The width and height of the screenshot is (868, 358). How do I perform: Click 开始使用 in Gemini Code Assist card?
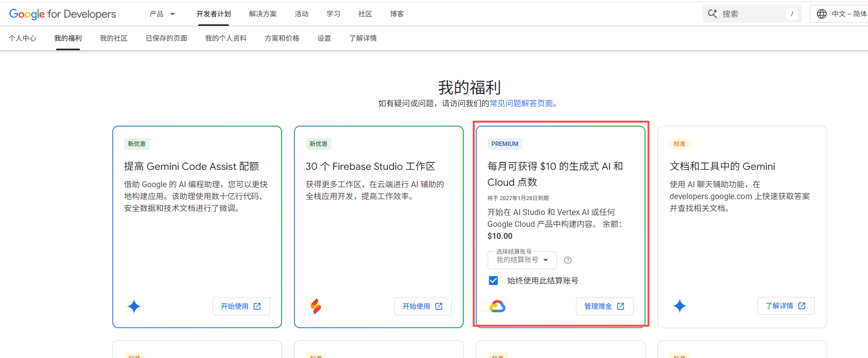click(241, 306)
